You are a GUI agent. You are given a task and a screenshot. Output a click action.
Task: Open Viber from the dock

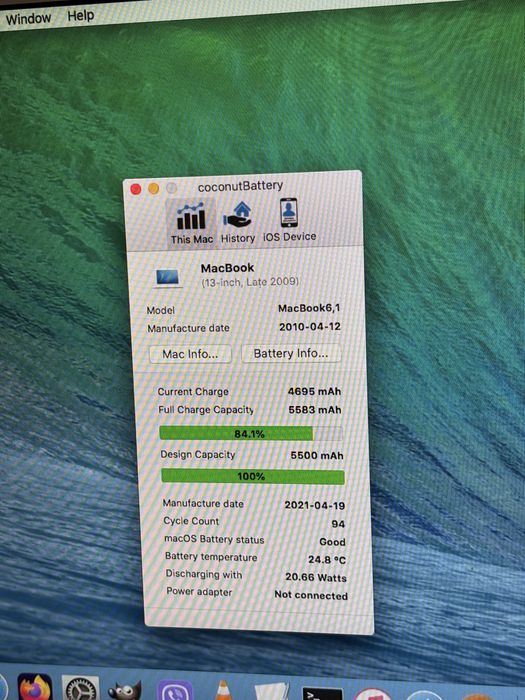[175, 691]
